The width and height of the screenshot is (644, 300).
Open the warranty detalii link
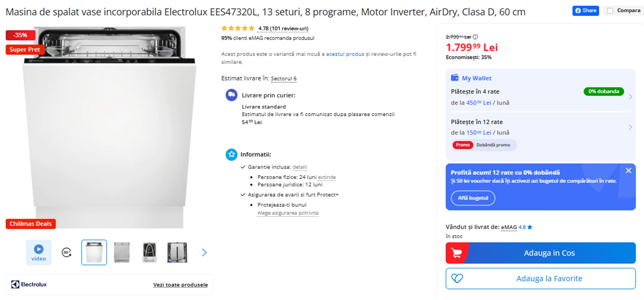(x=300, y=167)
